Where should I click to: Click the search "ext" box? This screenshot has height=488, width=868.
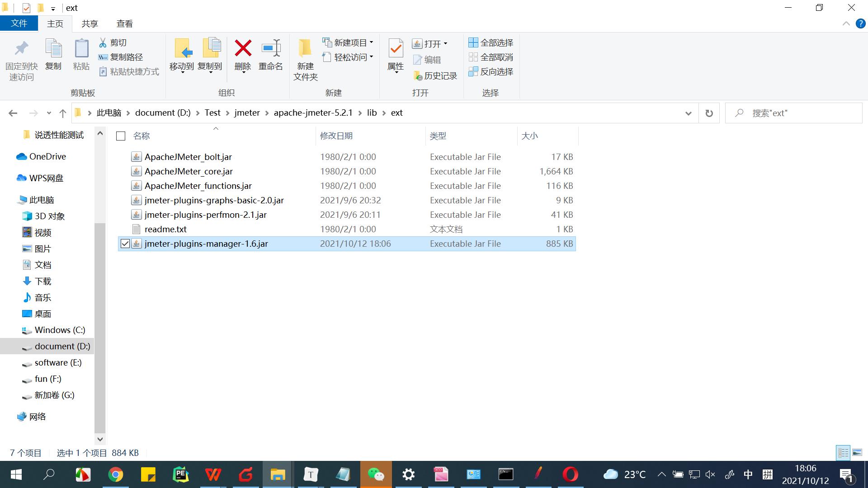[793, 113]
